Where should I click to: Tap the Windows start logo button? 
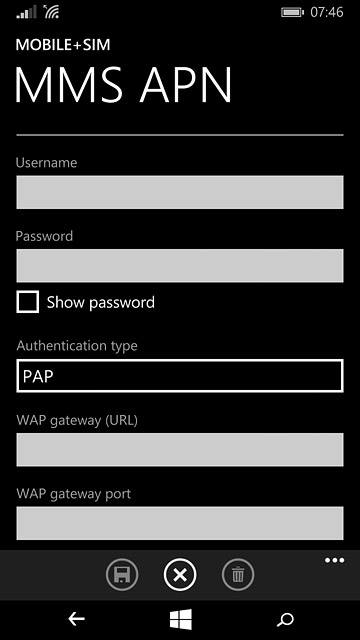180,619
